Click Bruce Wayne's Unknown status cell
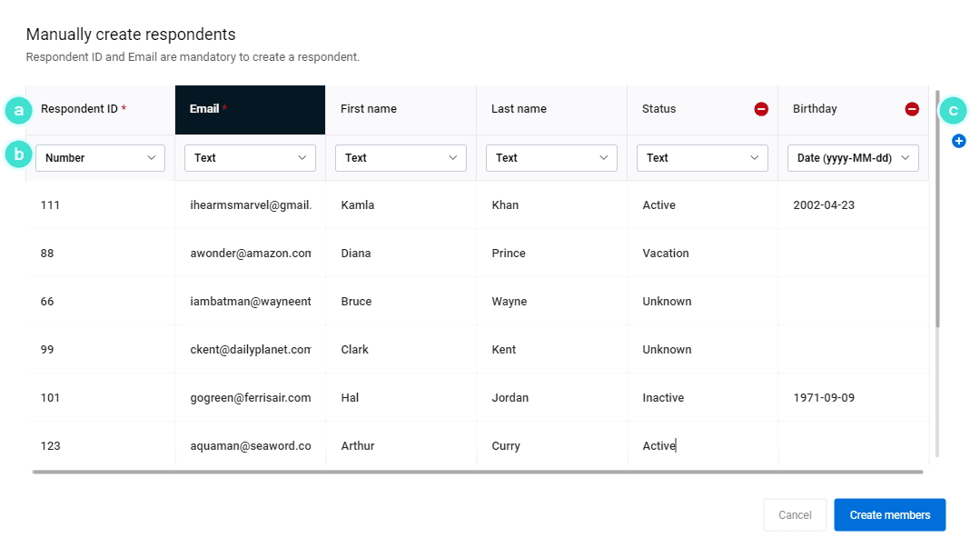This screenshot has width=980, height=548. (702, 301)
